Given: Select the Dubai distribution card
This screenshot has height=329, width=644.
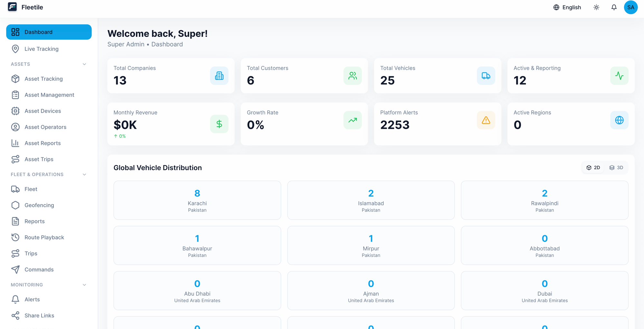Looking at the screenshot, I should click(x=545, y=291).
